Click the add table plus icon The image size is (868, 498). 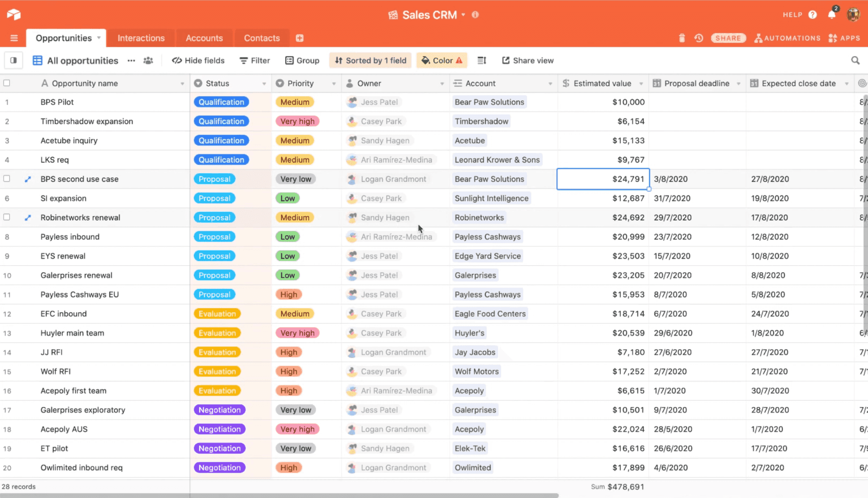point(300,38)
